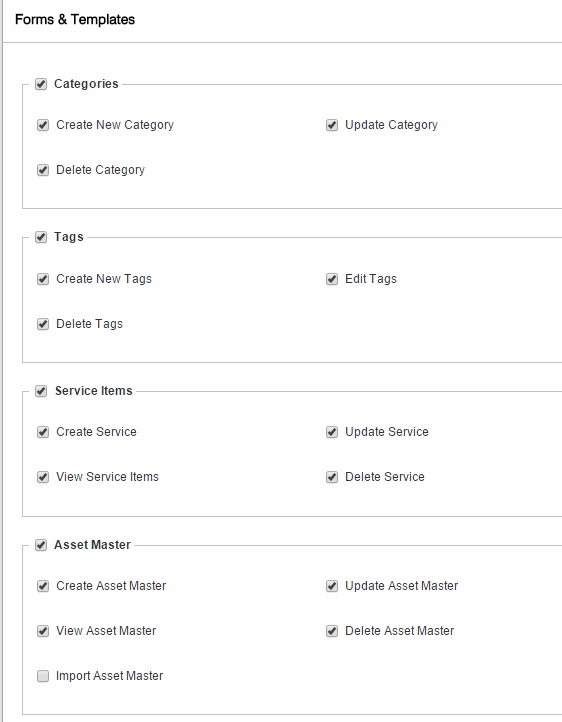Toggle the Create New Category checkbox
This screenshot has height=722, width=562.
coord(43,125)
